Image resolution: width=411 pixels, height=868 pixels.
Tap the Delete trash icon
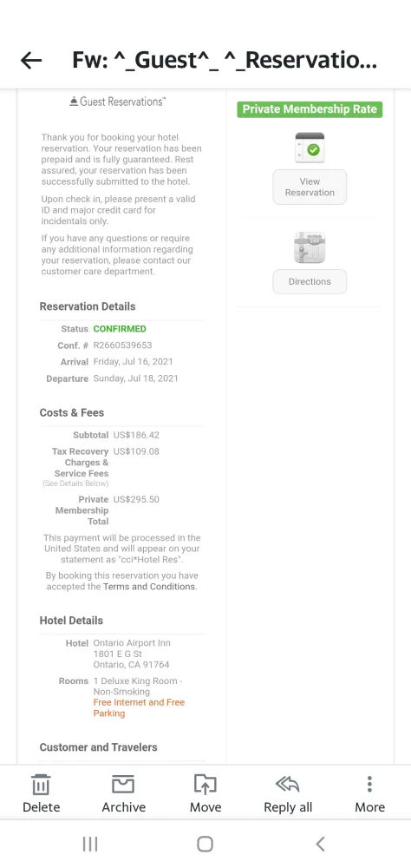41,785
